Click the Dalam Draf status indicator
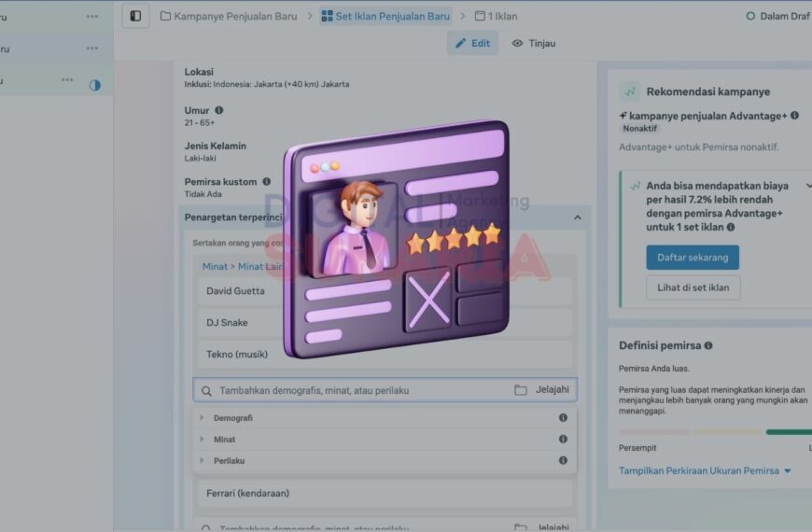Screen dimensions: 812x532 point(777,16)
